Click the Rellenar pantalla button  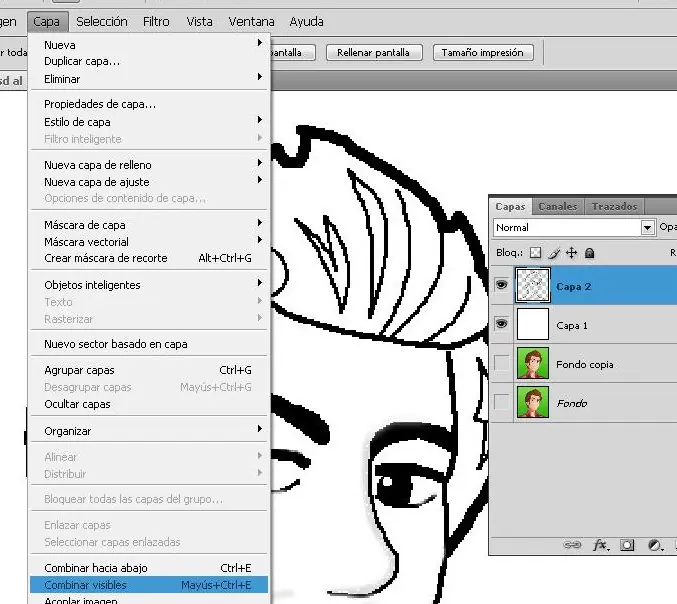(374, 53)
